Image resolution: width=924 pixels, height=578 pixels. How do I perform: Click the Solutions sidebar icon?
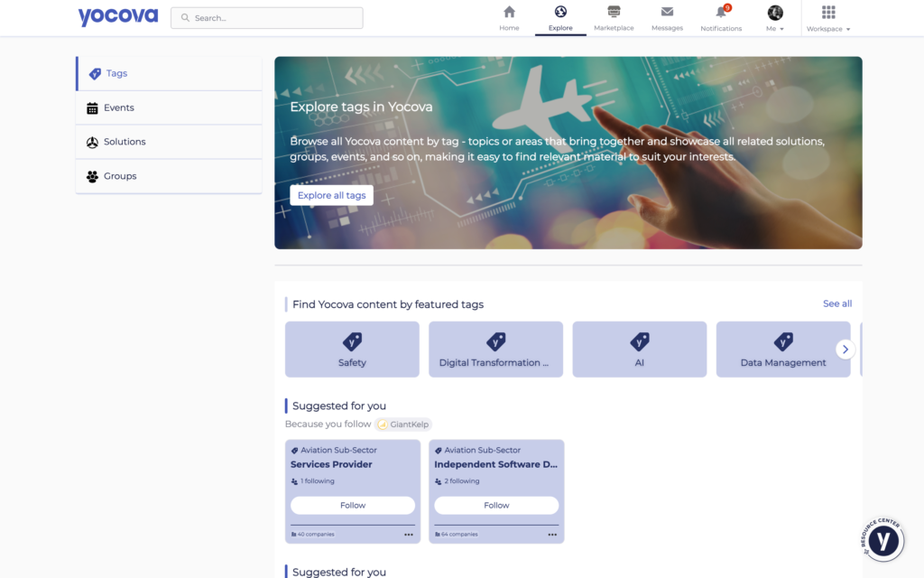[92, 142]
